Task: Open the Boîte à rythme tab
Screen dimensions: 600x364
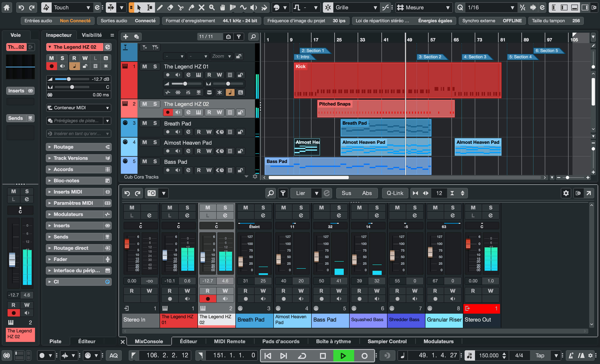Action: tap(333, 341)
